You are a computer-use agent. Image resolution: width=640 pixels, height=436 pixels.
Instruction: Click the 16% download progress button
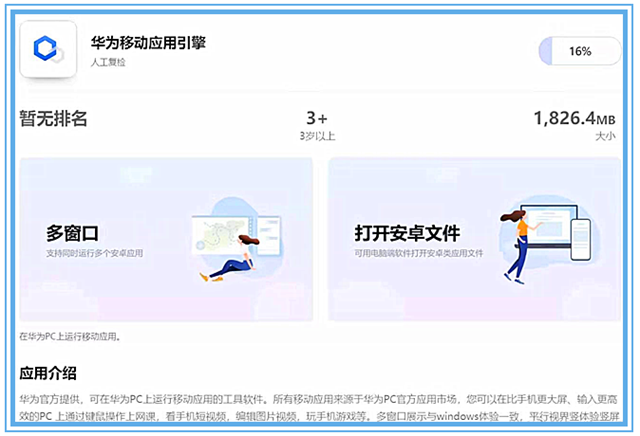(x=580, y=51)
